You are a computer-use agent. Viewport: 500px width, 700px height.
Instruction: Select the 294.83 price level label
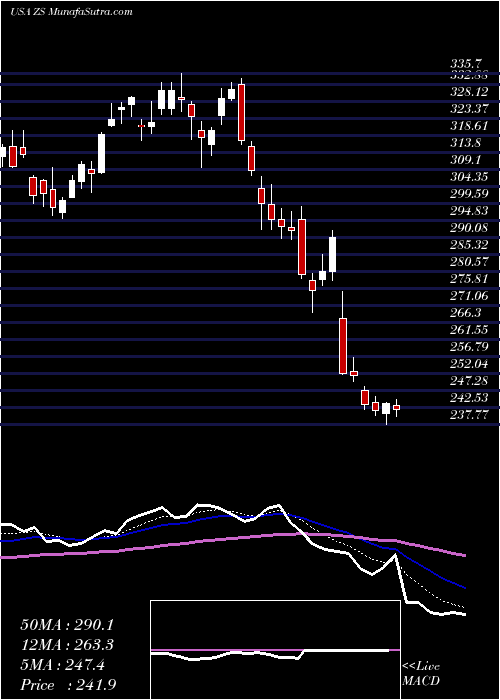click(x=471, y=211)
